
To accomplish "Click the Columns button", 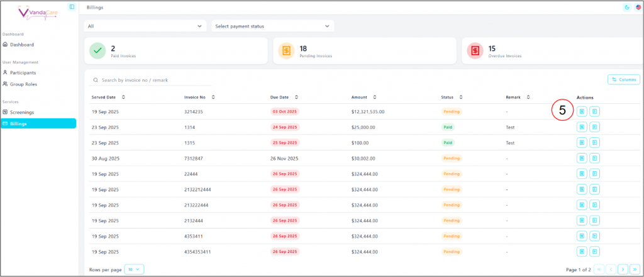I will [623, 79].
